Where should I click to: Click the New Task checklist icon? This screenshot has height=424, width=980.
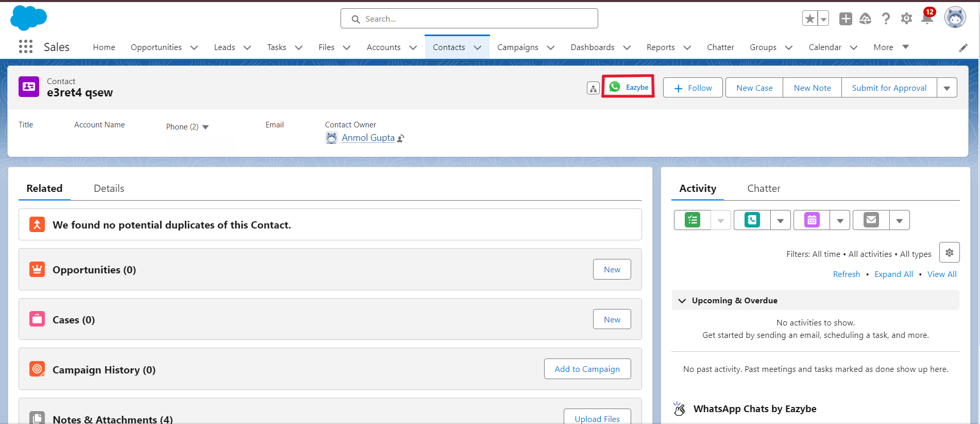692,220
